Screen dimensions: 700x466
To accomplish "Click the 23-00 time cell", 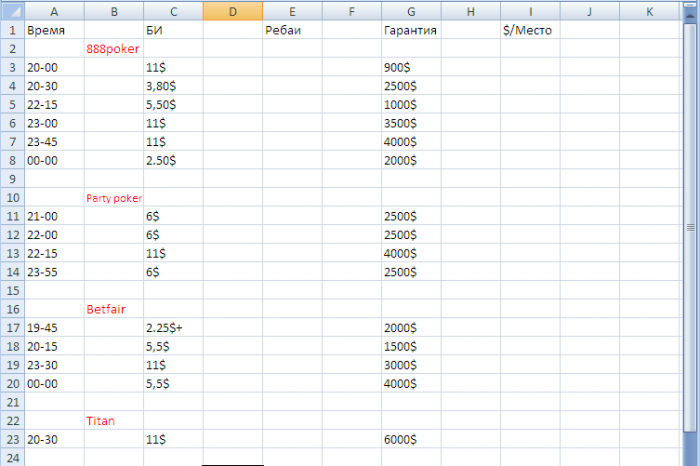I will coord(54,123).
